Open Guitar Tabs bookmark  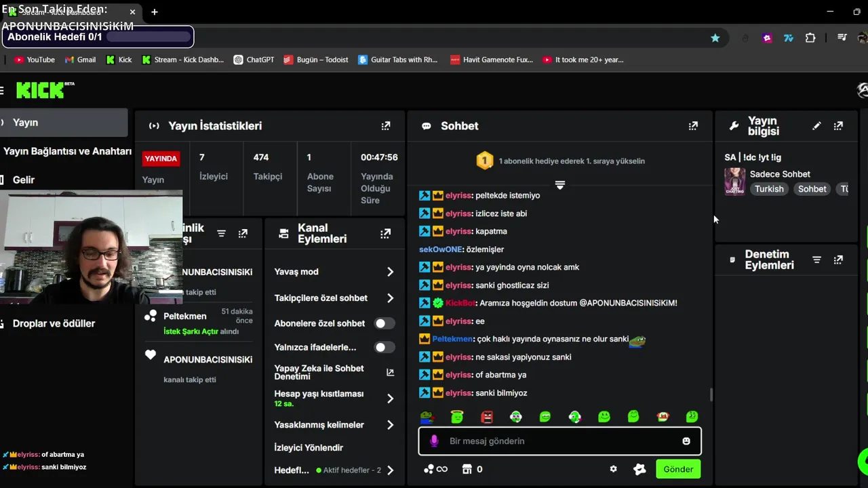coord(398,60)
